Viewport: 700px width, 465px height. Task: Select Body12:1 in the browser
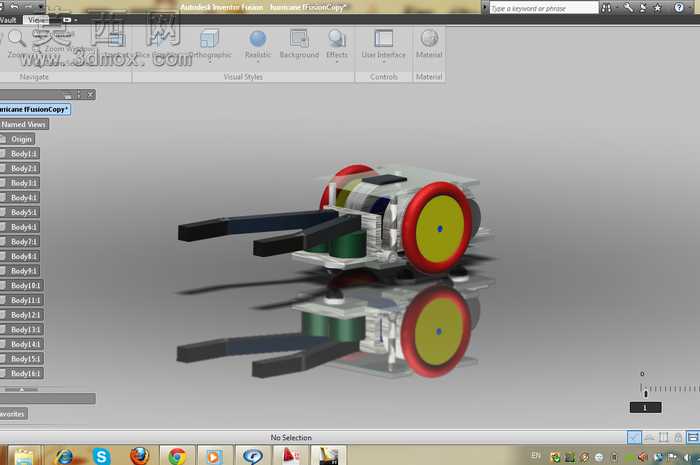click(x=21, y=315)
